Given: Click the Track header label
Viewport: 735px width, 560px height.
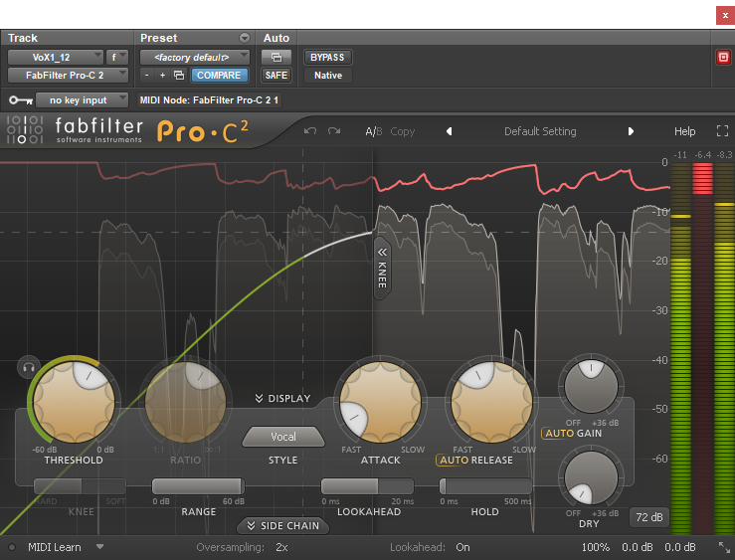Looking at the screenshot, I should click(x=23, y=38).
